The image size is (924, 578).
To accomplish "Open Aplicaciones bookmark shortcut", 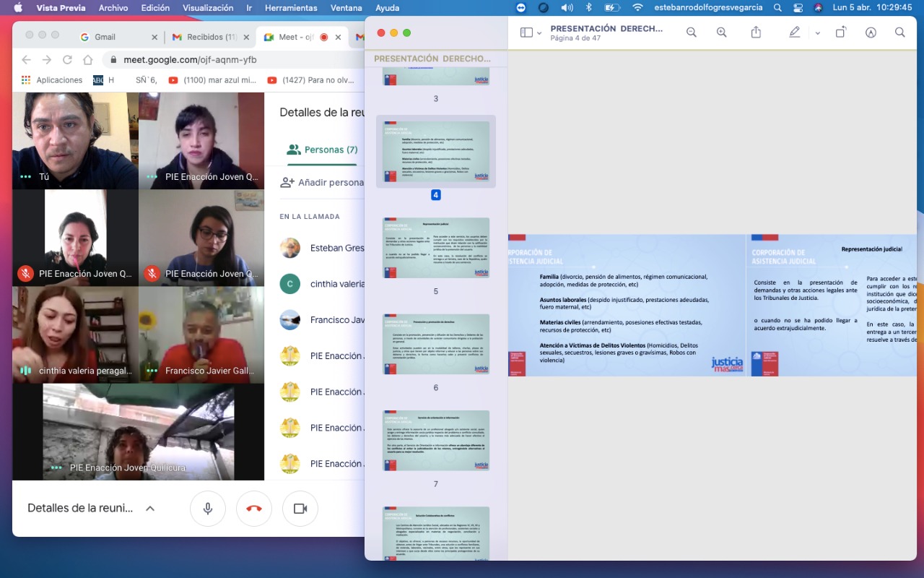I will 52,80.
